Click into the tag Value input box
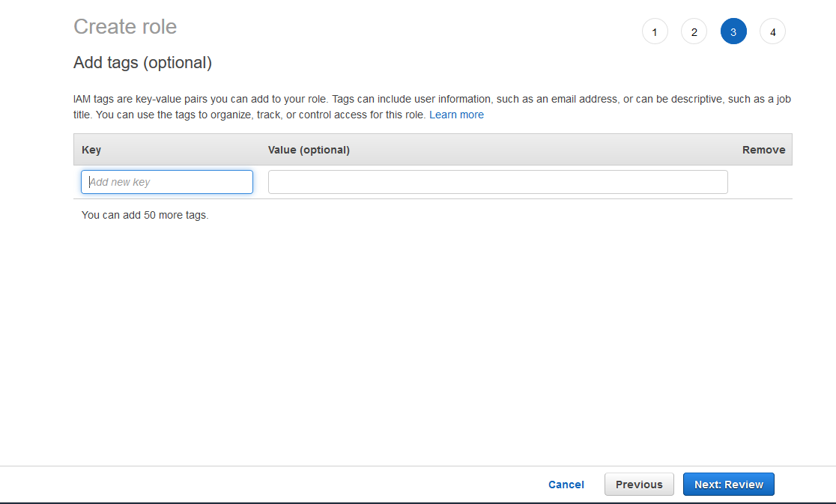 497,182
